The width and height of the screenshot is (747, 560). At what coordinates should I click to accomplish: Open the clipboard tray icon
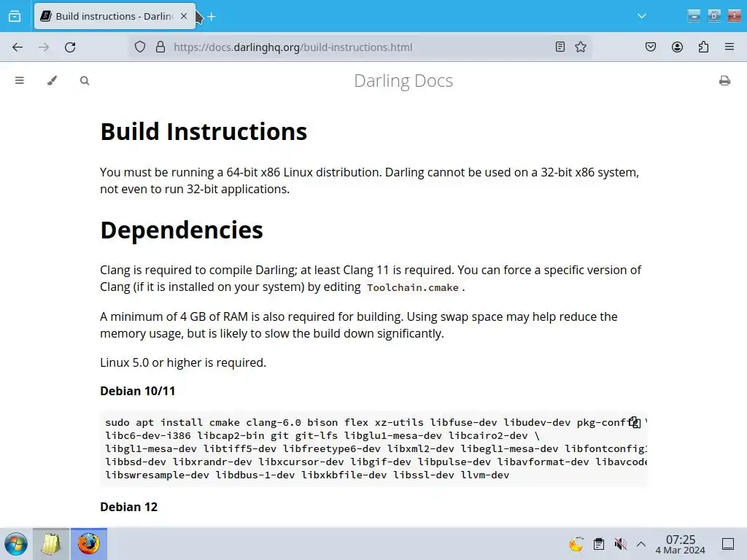point(599,544)
